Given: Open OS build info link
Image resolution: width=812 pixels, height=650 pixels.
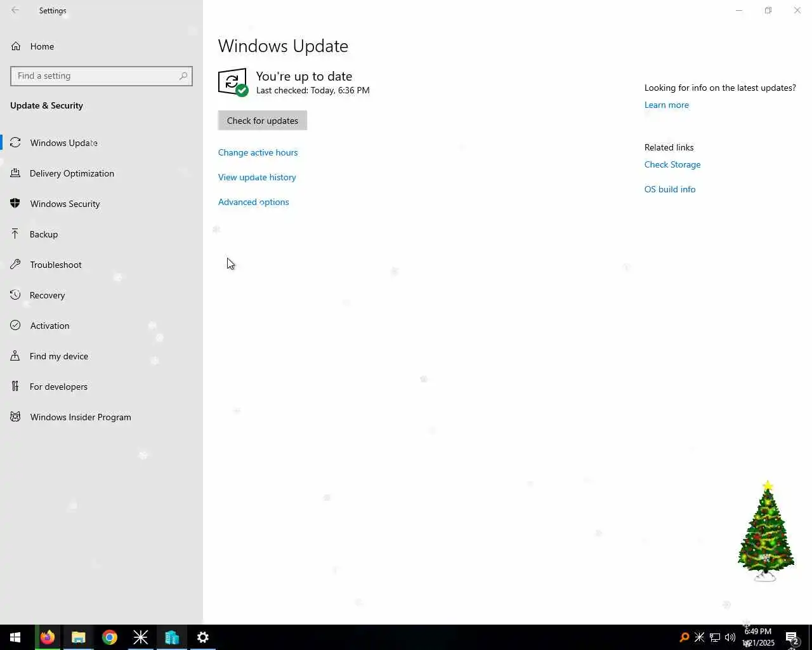Looking at the screenshot, I should (670, 189).
